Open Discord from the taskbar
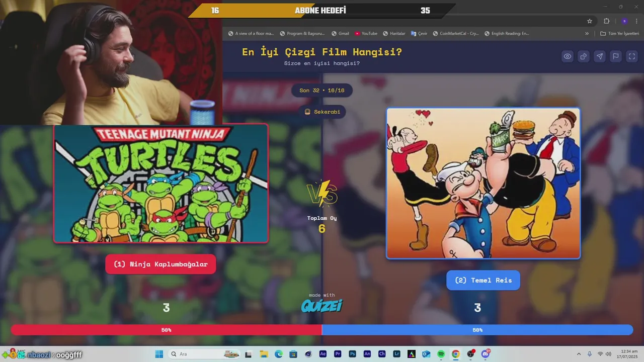This screenshot has height=362, width=644. (x=486, y=354)
